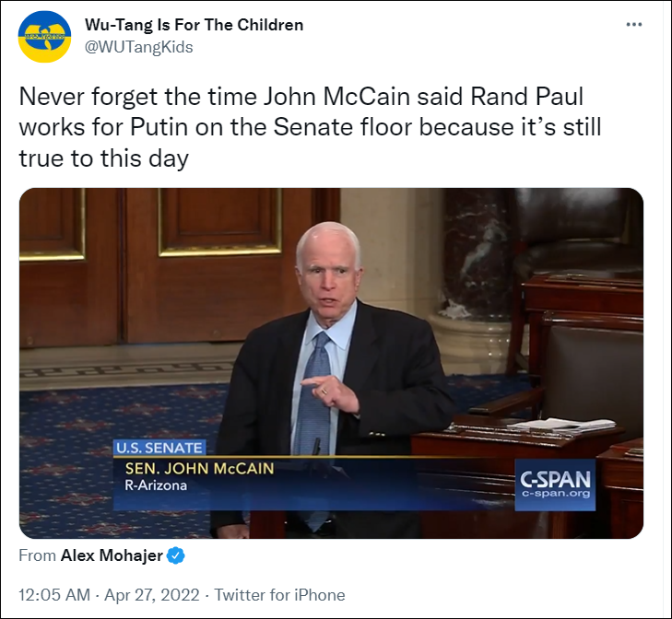Click the Twitter for iPhone source link
Image resolution: width=672 pixels, height=619 pixels.
point(277,595)
